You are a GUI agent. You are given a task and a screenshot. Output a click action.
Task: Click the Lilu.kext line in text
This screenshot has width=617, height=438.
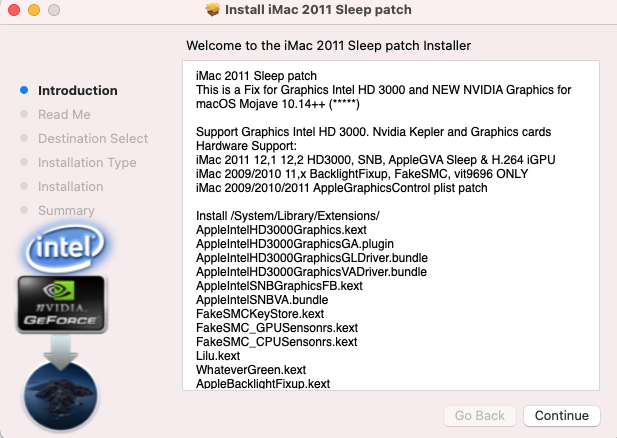[218, 355]
